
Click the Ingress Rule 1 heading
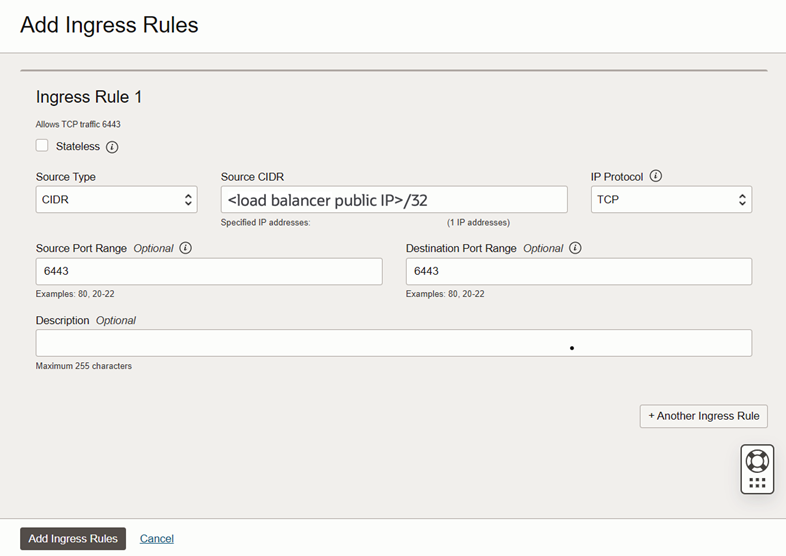click(89, 97)
